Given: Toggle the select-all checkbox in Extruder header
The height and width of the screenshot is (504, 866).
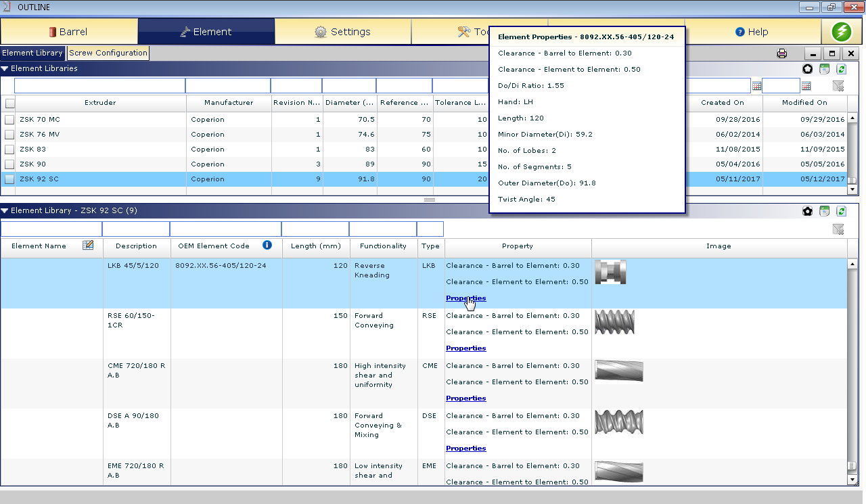Looking at the screenshot, I should pos(9,104).
